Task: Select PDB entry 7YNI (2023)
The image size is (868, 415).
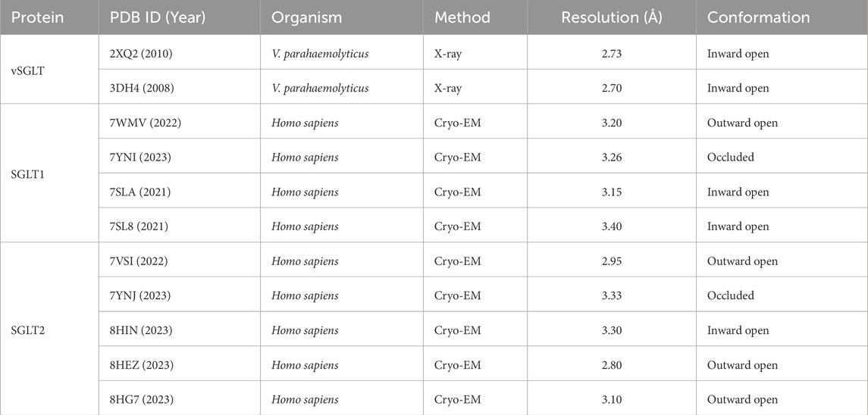Action: click(x=141, y=158)
